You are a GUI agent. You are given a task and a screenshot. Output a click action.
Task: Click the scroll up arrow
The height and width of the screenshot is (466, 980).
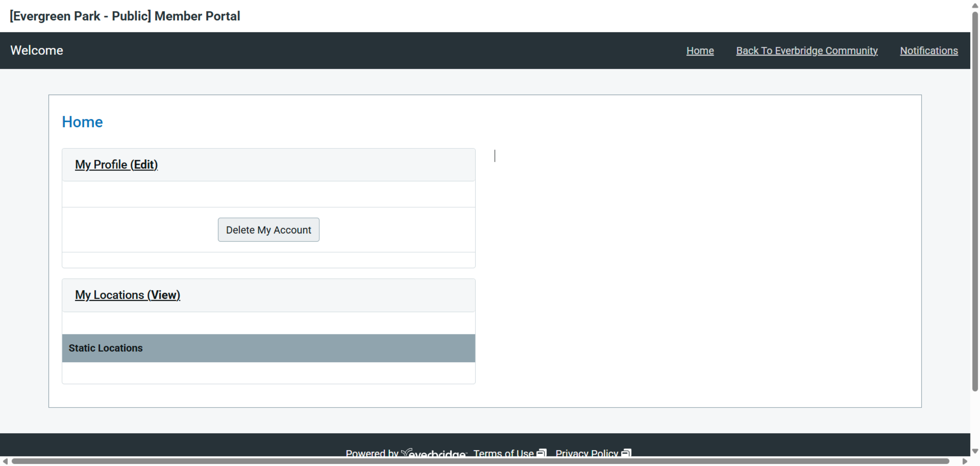pyautogui.click(x=975, y=5)
